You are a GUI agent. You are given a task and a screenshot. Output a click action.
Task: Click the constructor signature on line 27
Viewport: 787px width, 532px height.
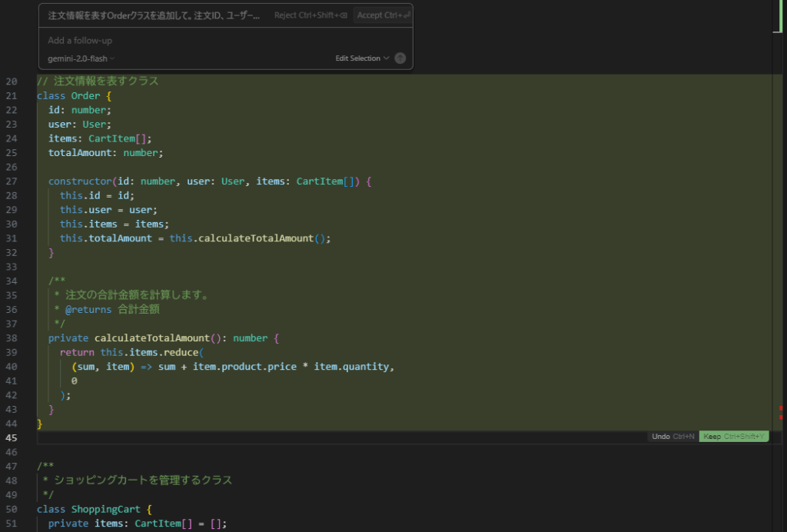click(x=210, y=181)
